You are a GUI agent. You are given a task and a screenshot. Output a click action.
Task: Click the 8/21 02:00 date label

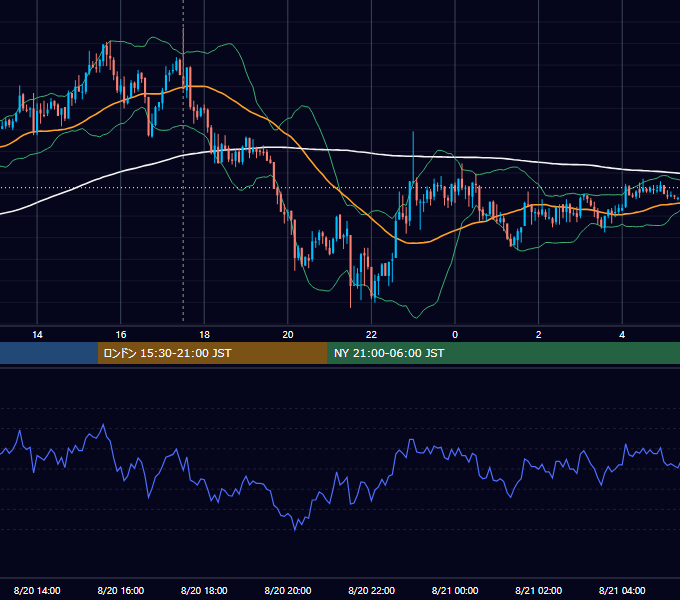(x=539, y=590)
